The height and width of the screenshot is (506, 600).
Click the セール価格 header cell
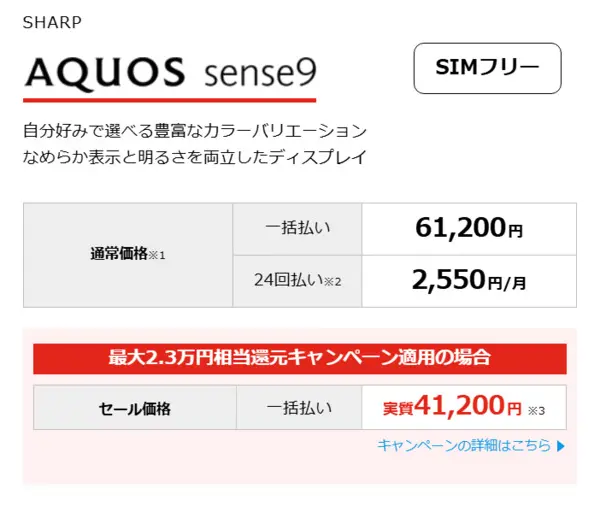[x=135, y=408]
